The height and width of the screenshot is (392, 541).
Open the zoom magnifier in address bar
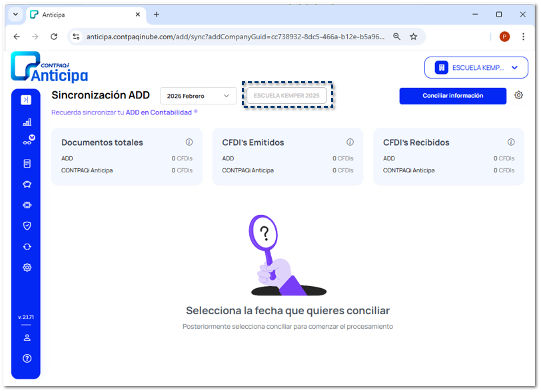click(397, 37)
